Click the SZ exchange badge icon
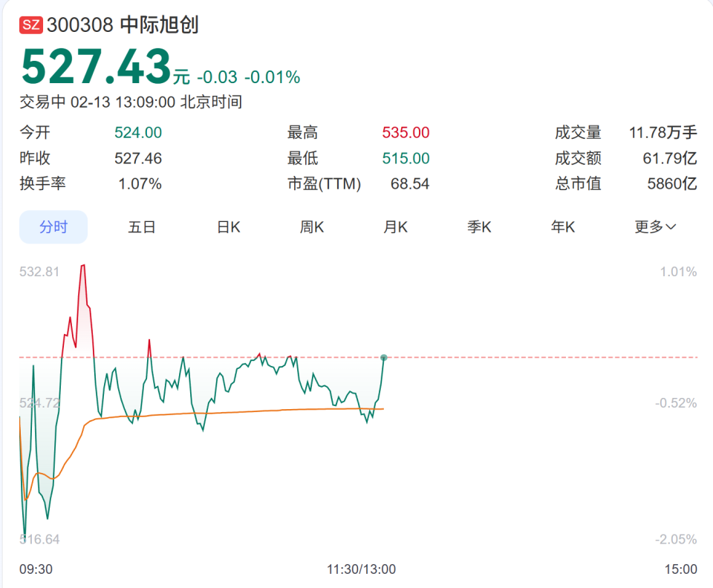Image resolution: width=713 pixels, height=588 pixels. 30,24
